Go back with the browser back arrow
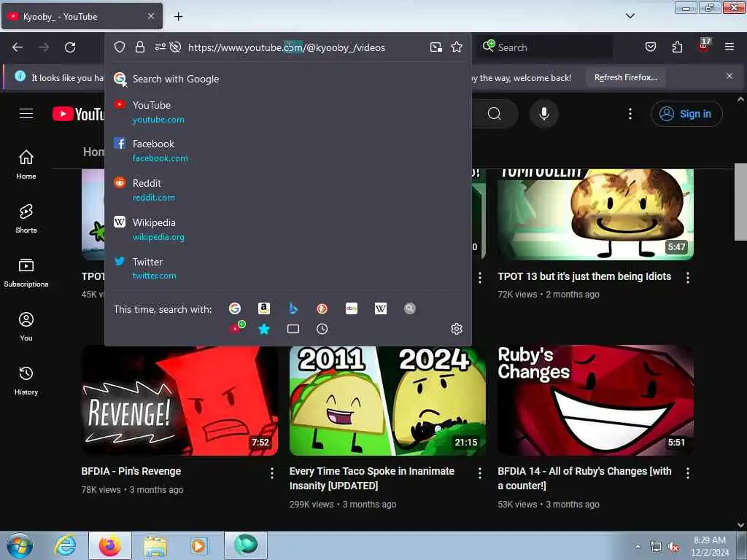This screenshot has height=560, width=747. pyautogui.click(x=18, y=47)
